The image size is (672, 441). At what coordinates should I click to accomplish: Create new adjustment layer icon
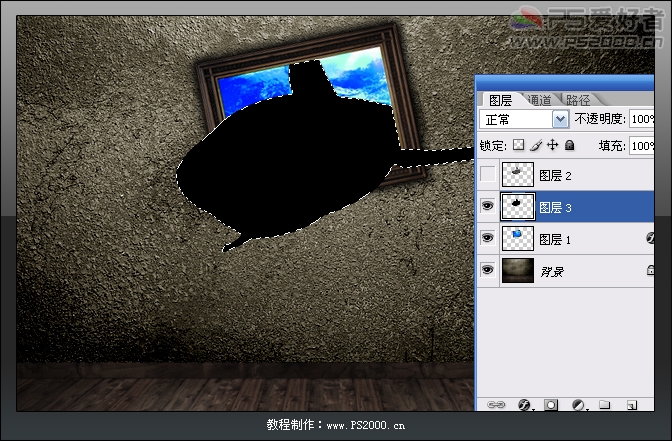pyautogui.click(x=578, y=405)
